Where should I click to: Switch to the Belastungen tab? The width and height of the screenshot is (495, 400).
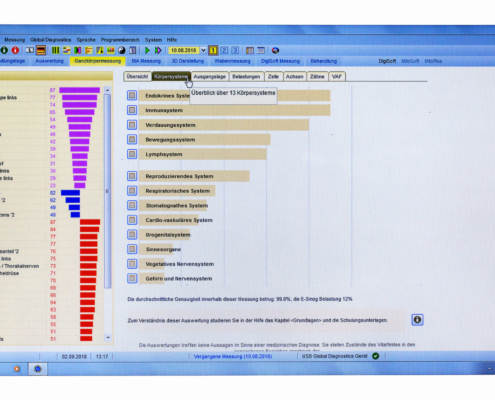246,77
